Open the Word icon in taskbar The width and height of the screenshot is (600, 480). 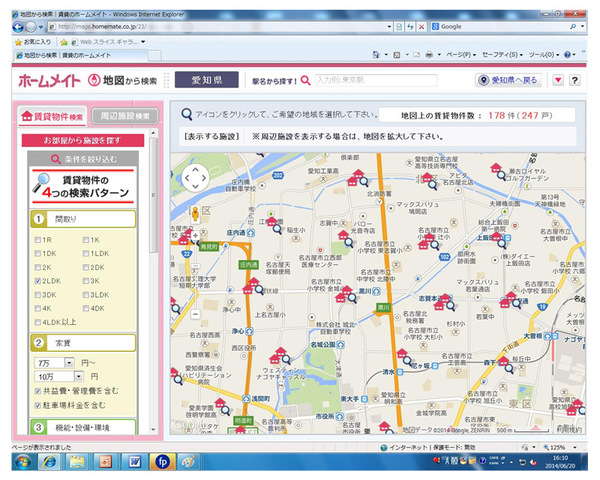pyautogui.click(x=134, y=462)
